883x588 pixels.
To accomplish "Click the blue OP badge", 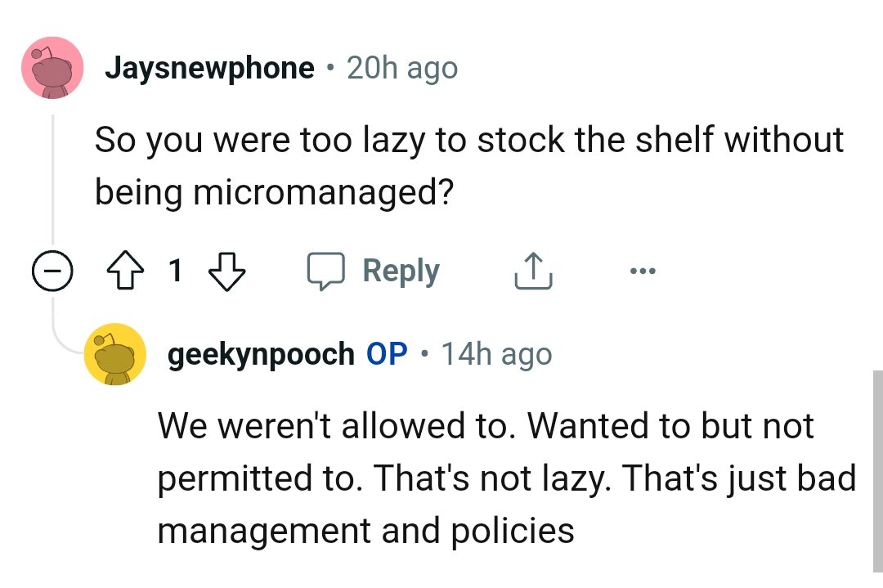I will tap(387, 352).
